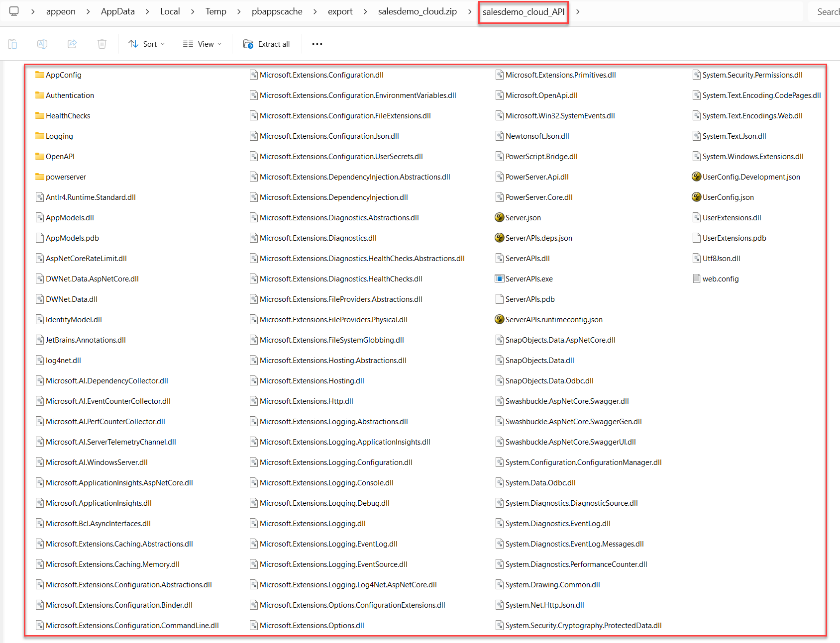Open the View dropdown menu
The height and width of the screenshot is (643, 840).
pos(202,44)
